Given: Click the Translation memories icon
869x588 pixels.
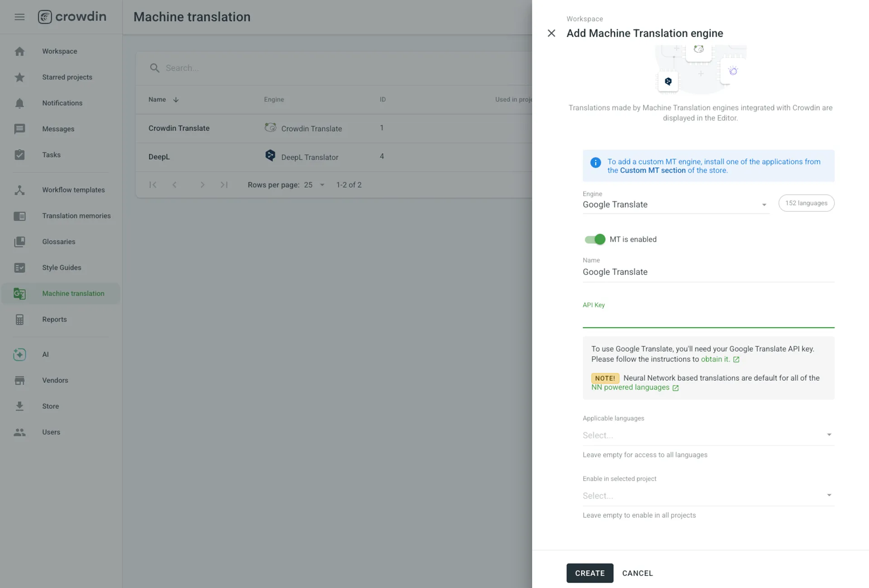Looking at the screenshot, I should (19, 216).
